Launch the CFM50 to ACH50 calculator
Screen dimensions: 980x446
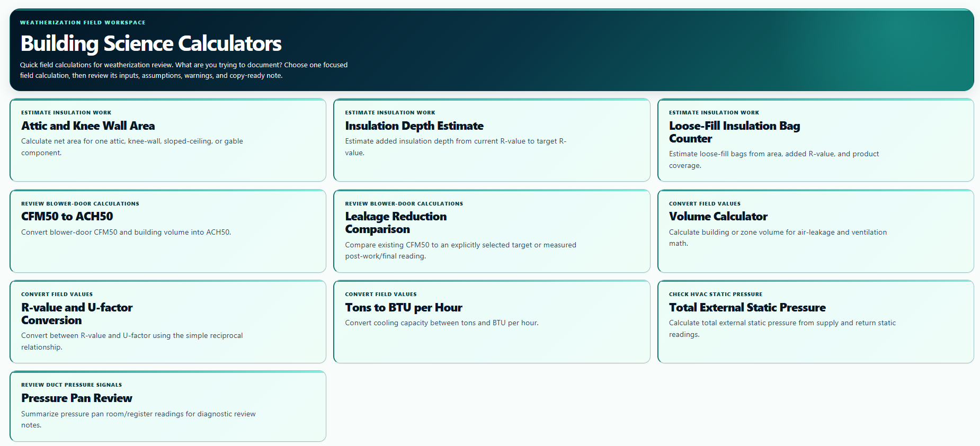168,231
